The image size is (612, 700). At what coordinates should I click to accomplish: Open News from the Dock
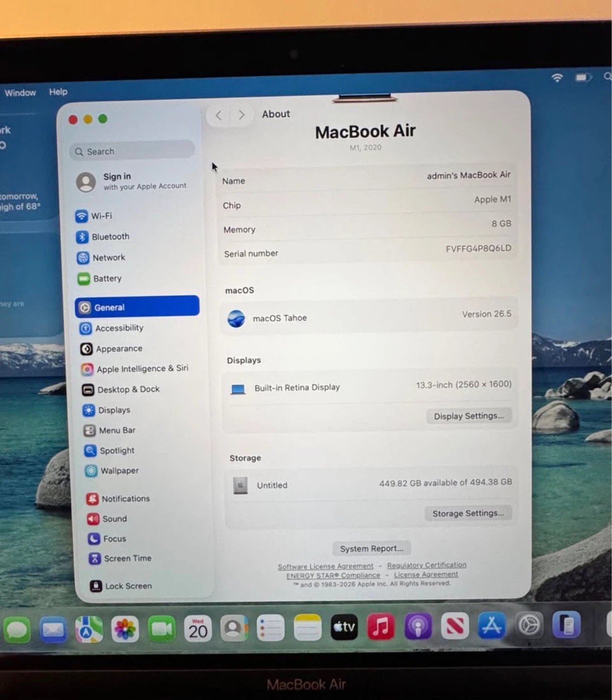coord(455,626)
